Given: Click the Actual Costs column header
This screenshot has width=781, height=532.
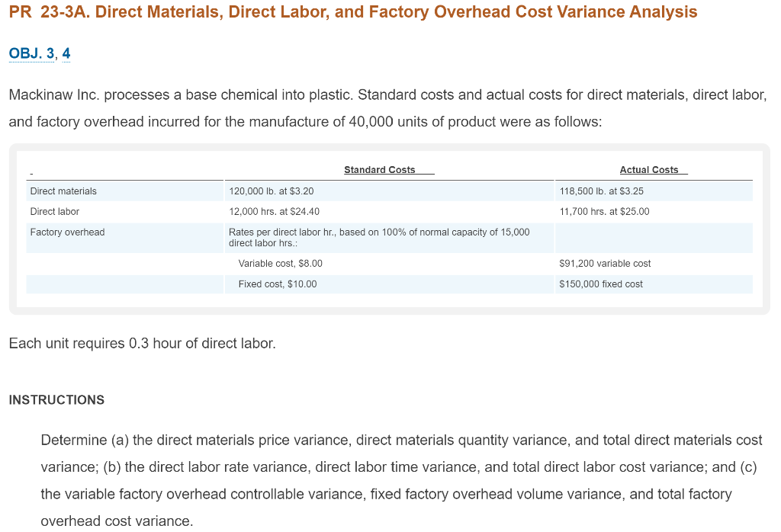Looking at the screenshot, I should point(652,169).
